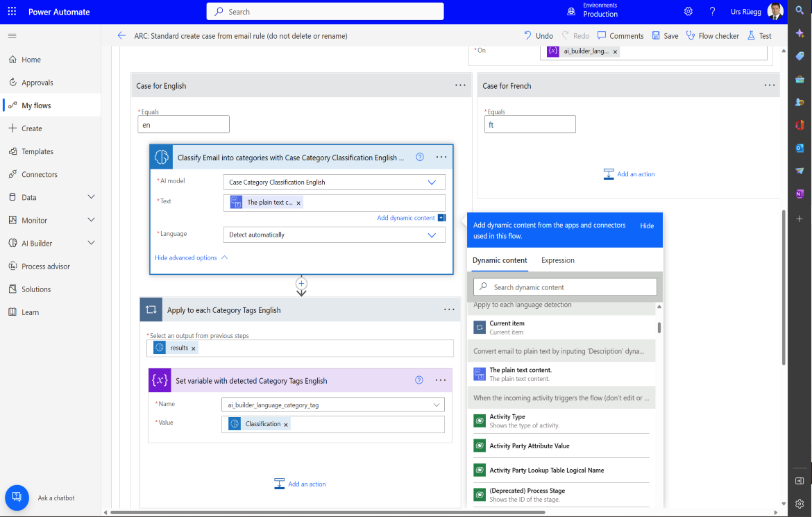Select the Dynamic content tab
Viewport: 812px width, 517px height.
tap(500, 260)
